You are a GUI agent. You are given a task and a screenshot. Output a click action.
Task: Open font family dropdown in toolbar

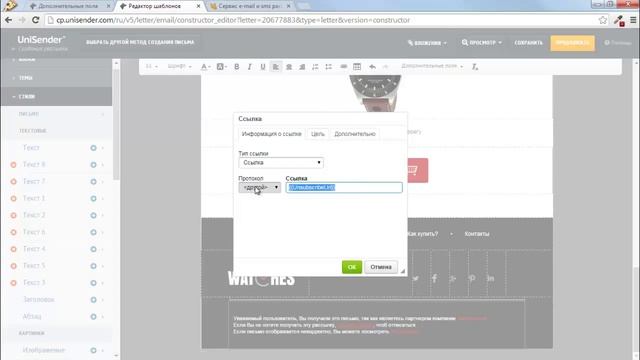[x=179, y=67]
